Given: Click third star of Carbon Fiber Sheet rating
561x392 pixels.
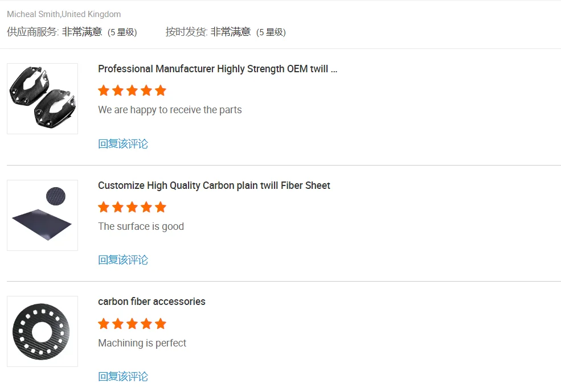Looking at the screenshot, I should pos(132,207).
